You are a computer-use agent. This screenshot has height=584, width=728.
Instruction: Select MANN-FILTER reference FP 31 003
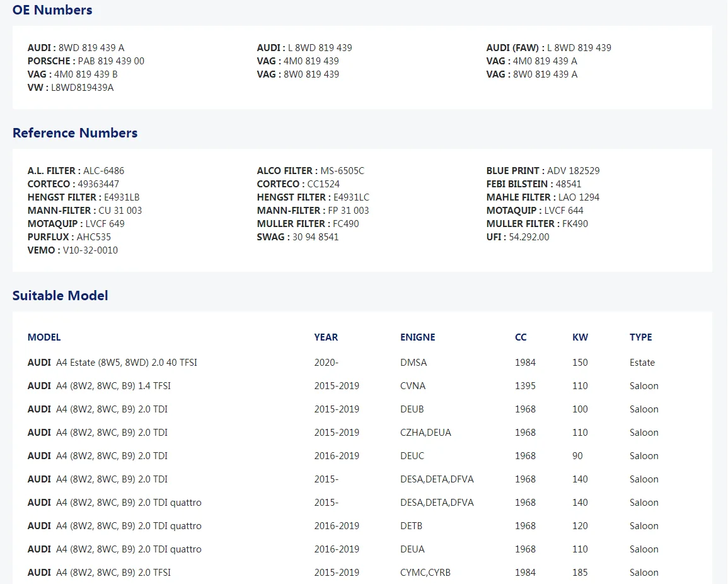[x=313, y=211]
